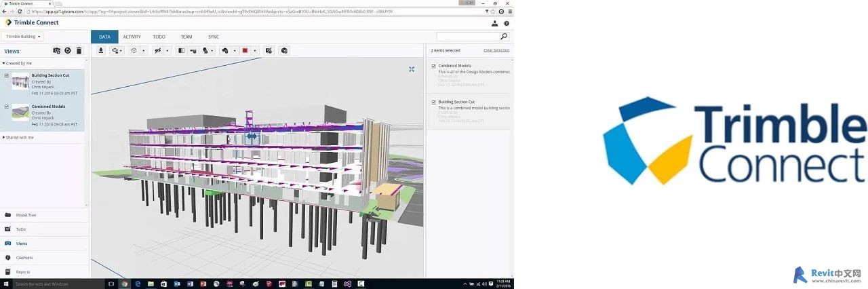Click the create view camera icon

pyautogui.click(x=57, y=50)
